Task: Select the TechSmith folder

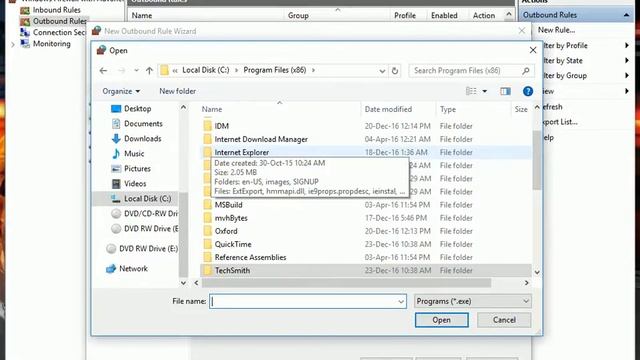Action: click(x=232, y=270)
